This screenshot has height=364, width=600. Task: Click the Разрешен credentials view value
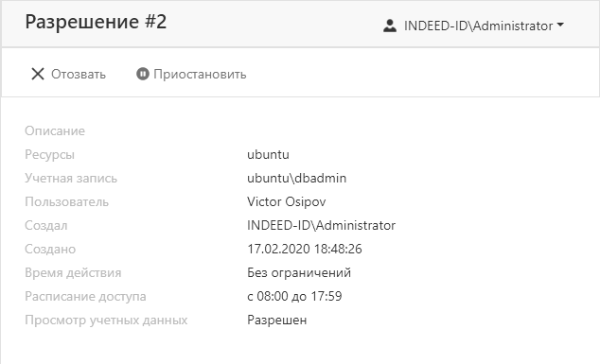pyautogui.click(x=276, y=321)
